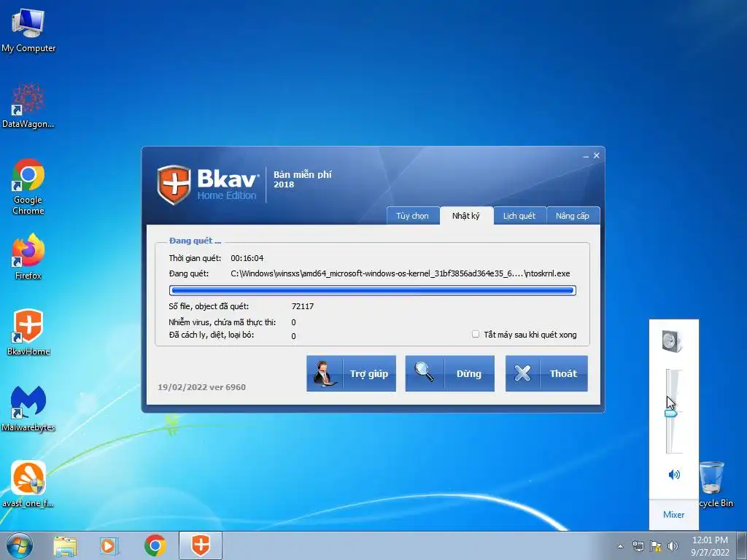The height and width of the screenshot is (560, 747).
Task: Open the BkavHome desktop shortcut
Action: [28, 332]
